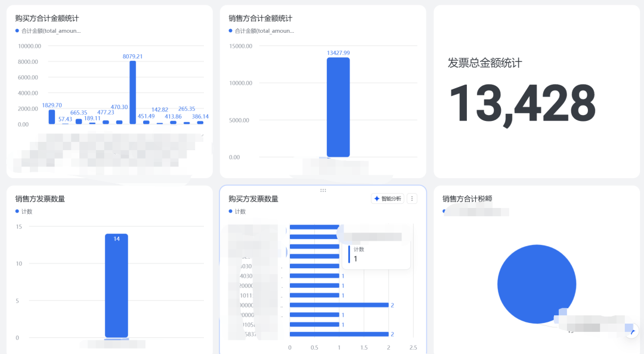The height and width of the screenshot is (354, 644).
Task: Select the 销售方发票数量 card title
Action: click(41, 199)
